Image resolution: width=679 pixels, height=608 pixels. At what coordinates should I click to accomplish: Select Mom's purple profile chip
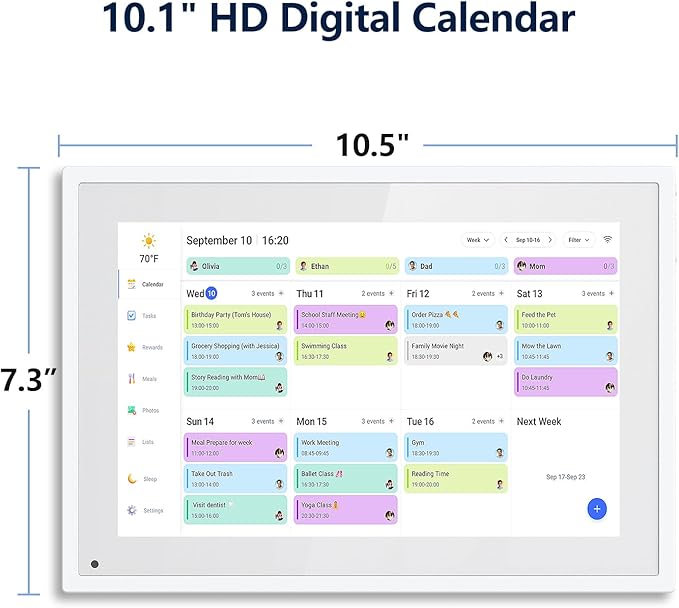(x=565, y=266)
